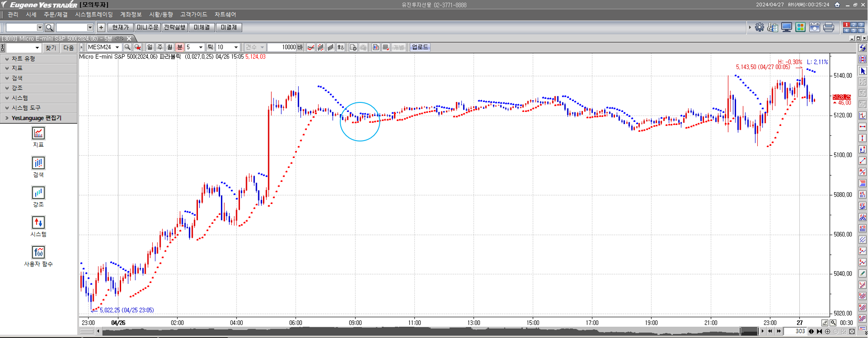
Task: Click the 시스템 up-down arrows icon
Action: point(38,223)
